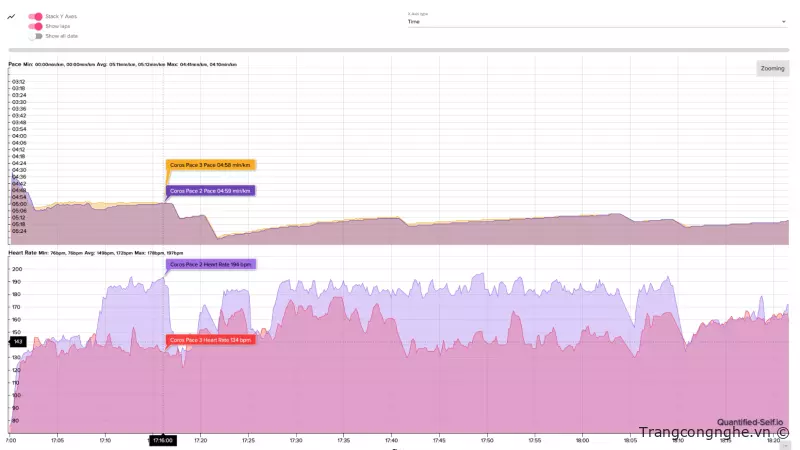Disable the Show laps switch
Screen dimensions: 800x450
coord(35,26)
